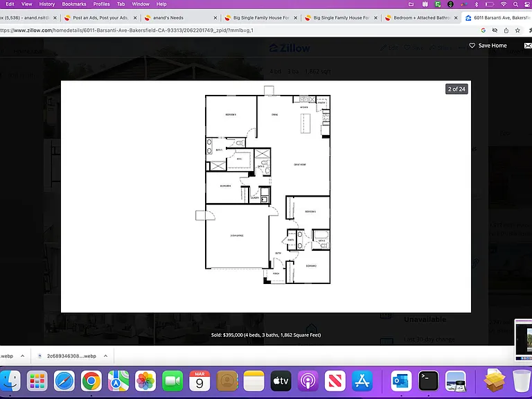Close the anand's Needs tab
Screen dimensions: 532x399
(215, 17)
